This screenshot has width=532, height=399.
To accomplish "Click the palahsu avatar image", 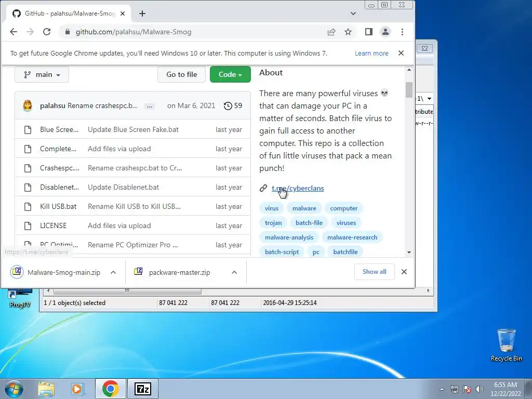I will tap(28, 105).
